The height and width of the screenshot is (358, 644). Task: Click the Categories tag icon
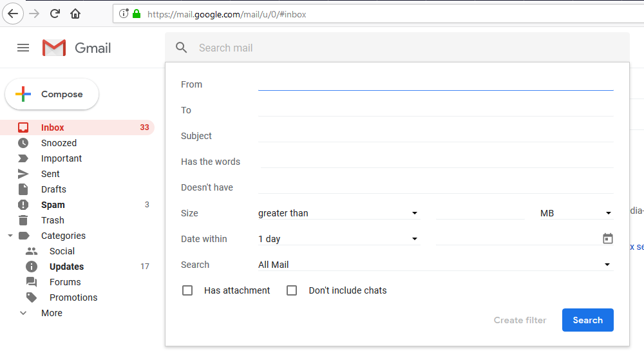click(x=24, y=236)
